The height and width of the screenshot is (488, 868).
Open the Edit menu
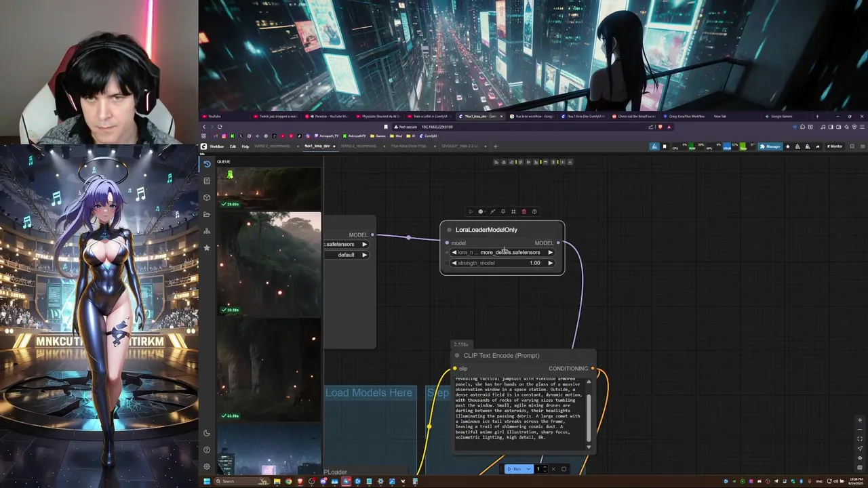click(233, 146)
